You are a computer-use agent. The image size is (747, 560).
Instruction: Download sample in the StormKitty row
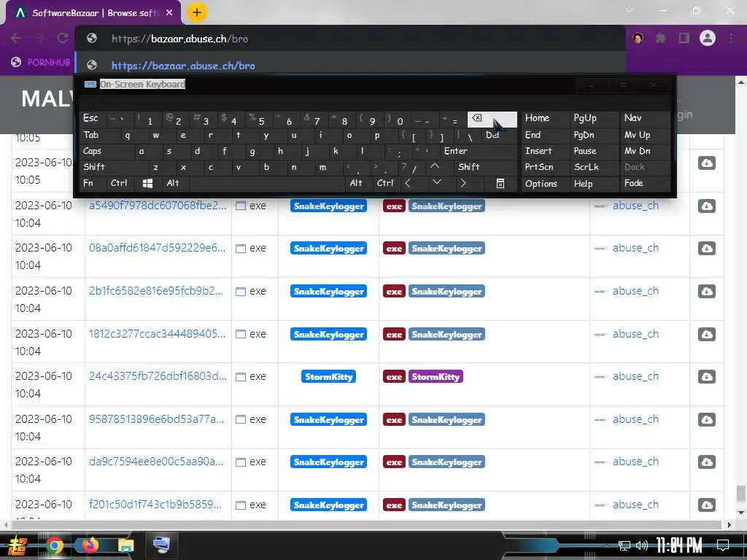coord(706,376)
